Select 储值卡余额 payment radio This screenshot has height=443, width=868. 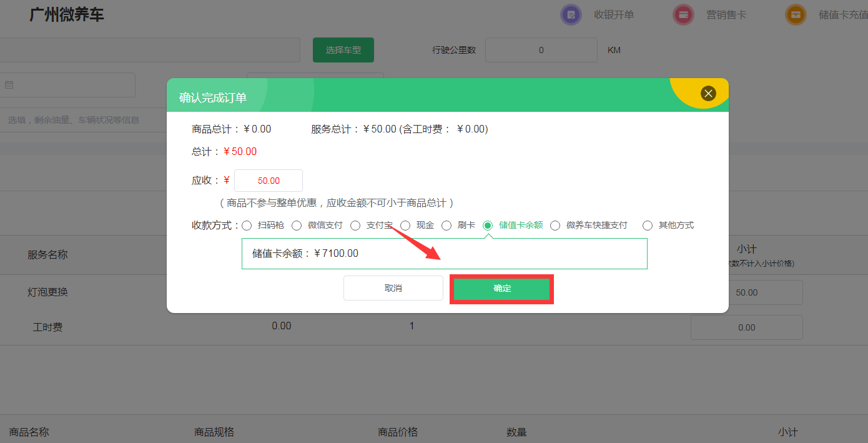click(488, 226)
